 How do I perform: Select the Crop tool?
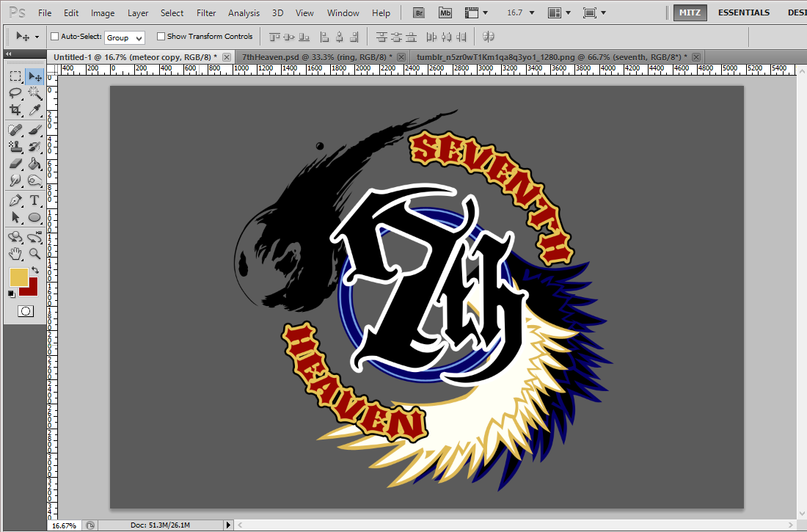(15, 109)
